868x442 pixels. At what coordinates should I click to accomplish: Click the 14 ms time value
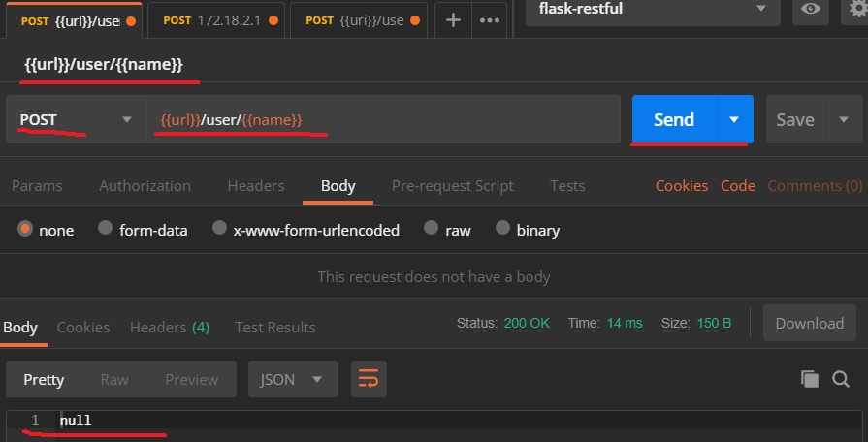[625, 323]
